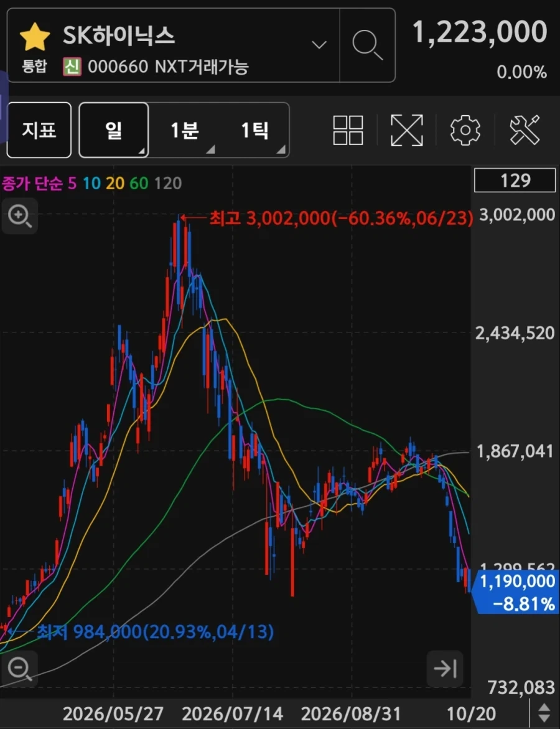This screenshot has height=729, width=560.
Task: Click the 2026/05/27 date axis label
Action: click(113, 713)
